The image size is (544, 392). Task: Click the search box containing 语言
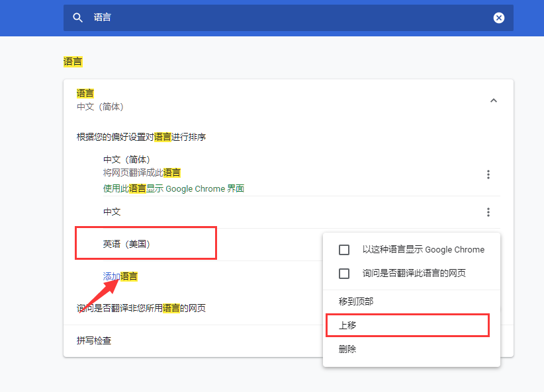pos(289,18)
